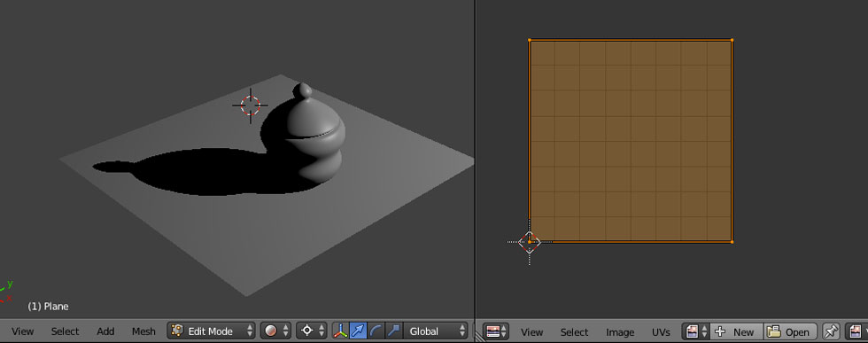The height and width of the screenshot is (343, 868).
Task: Click the 2D cursor in the UV editor
Action: click(530, 242)
